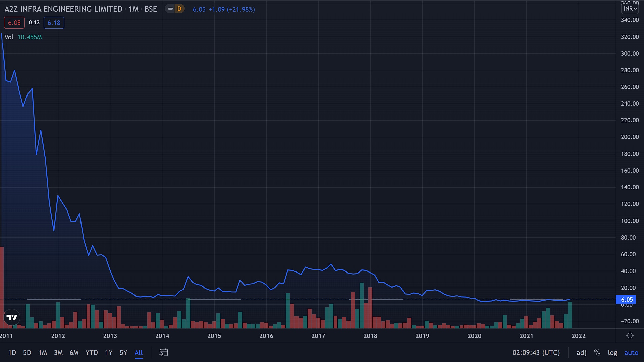
Task: Select the 1D time range
Action: 12,352
